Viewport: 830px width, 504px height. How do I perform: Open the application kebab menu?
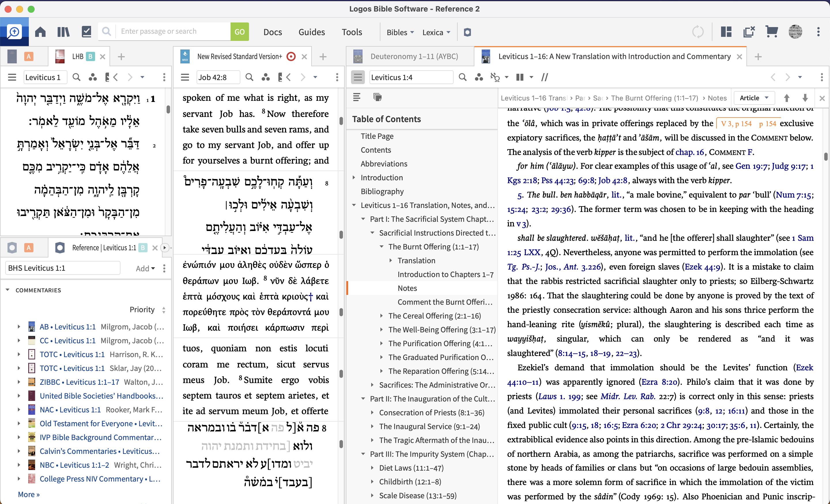tap(818, 32)
